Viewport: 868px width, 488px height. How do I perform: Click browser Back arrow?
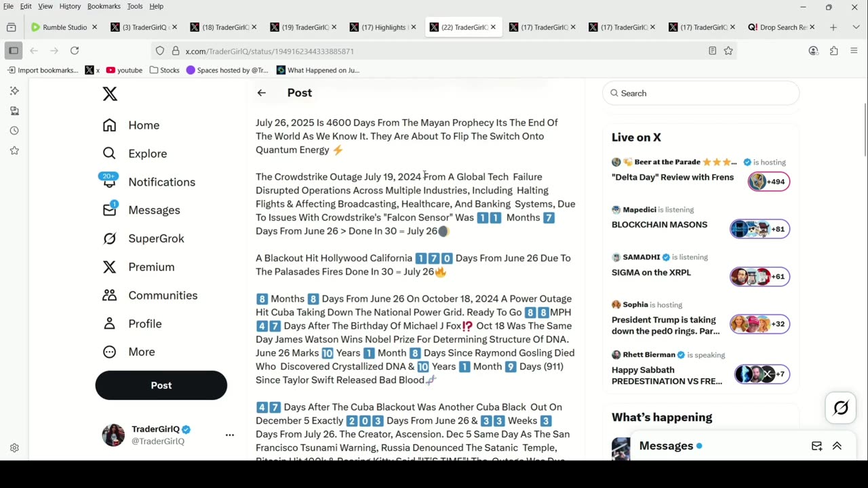[34, 51]
